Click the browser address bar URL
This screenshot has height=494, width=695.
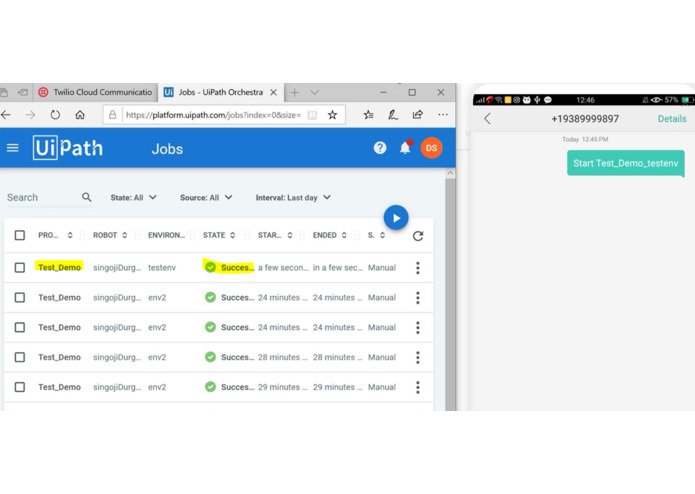tap(213, 115)
